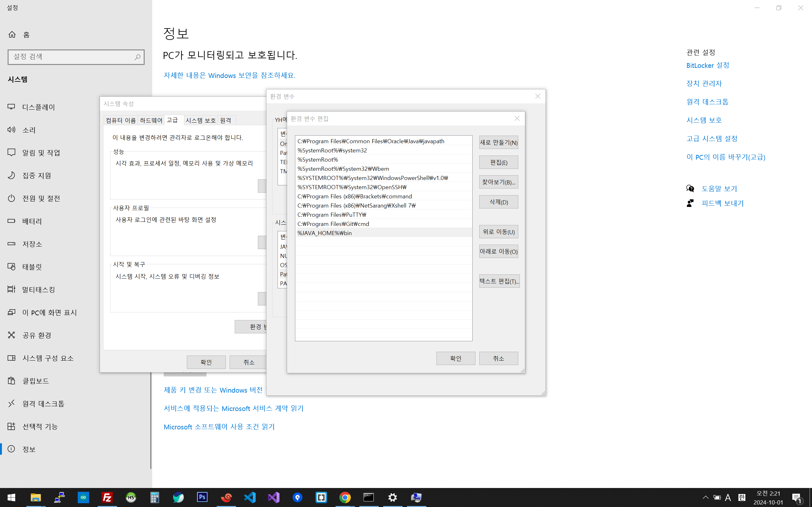
Task: Switch to the 하드웨어 tab
Action: 151,120
